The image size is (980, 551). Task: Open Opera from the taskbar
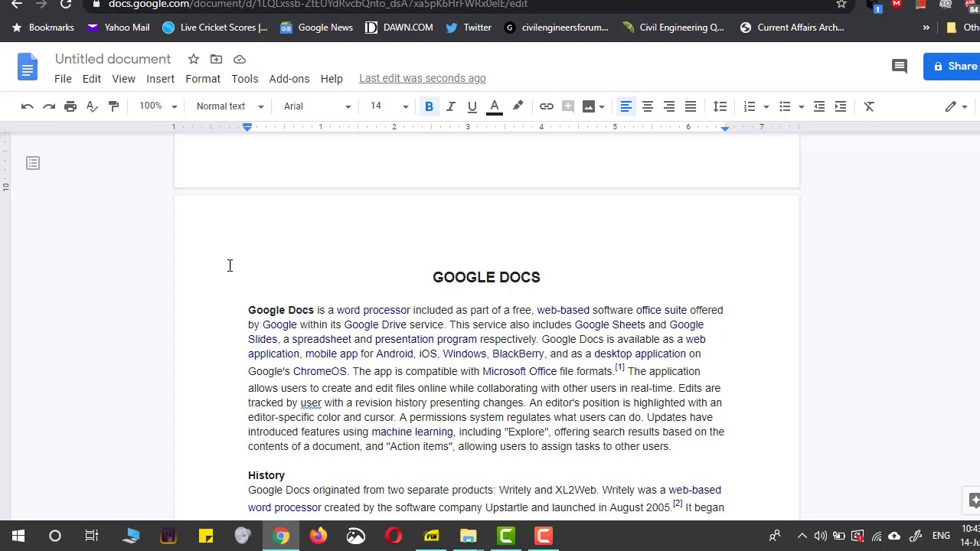pyautogui.click(x=394, y=536)
